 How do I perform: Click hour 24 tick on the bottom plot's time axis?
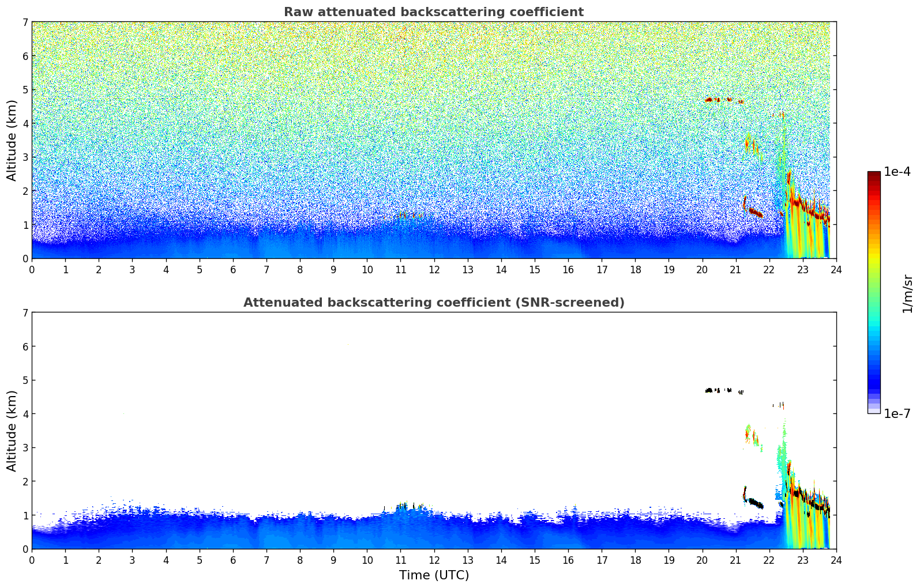pos(836,560)
